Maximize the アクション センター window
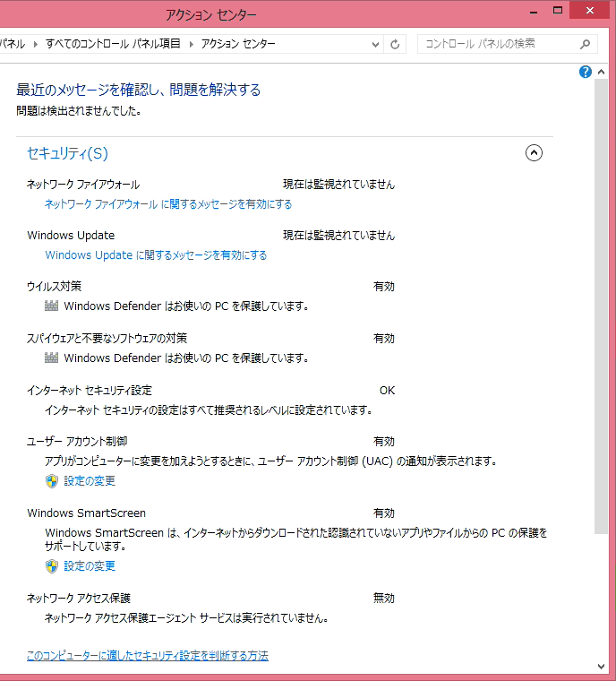616x681 pixels. pyautogui.click(x=558, y=11)
